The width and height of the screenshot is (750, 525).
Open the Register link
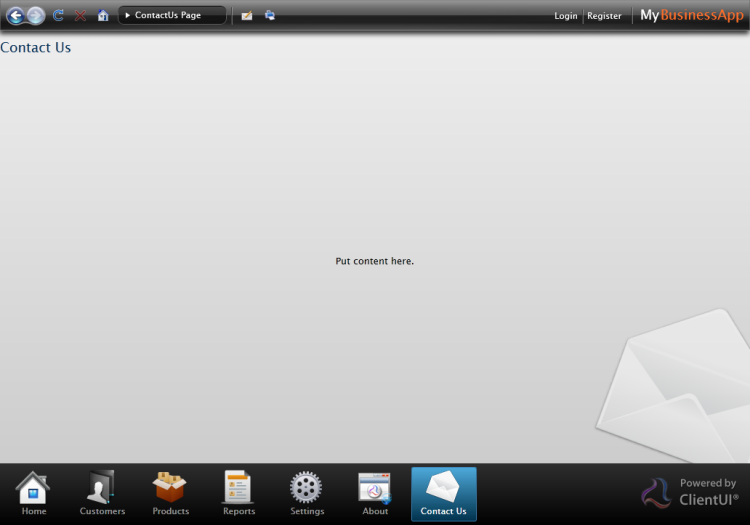604,16
